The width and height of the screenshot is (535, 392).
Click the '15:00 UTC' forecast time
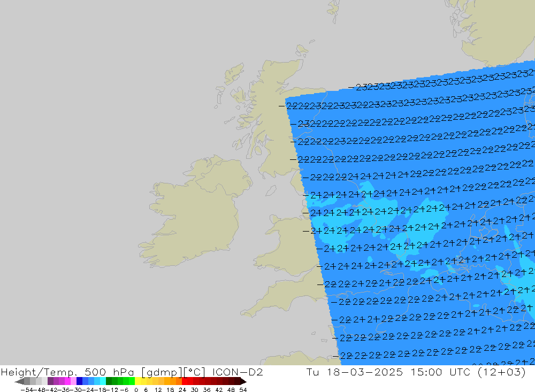[440, 372]
